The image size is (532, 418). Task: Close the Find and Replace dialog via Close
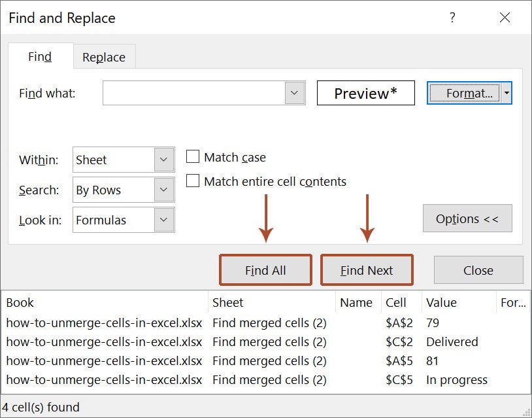478,270
